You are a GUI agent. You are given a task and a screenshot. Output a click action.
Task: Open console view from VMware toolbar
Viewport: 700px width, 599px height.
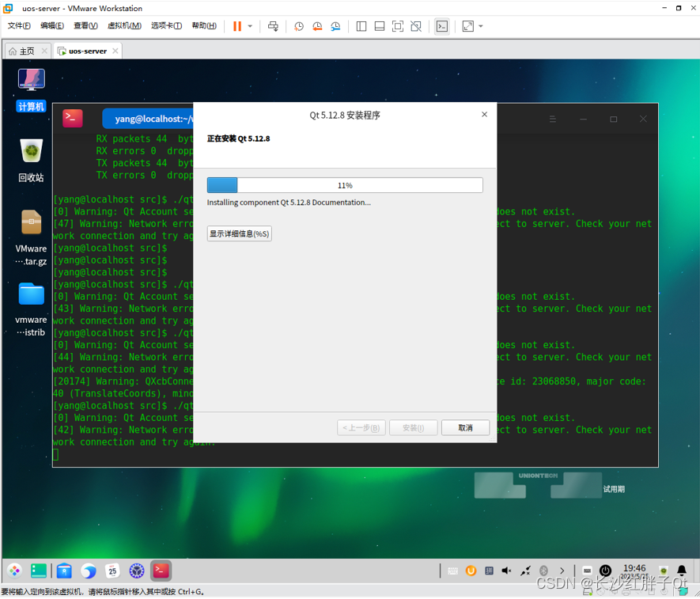tap(442, 26)
